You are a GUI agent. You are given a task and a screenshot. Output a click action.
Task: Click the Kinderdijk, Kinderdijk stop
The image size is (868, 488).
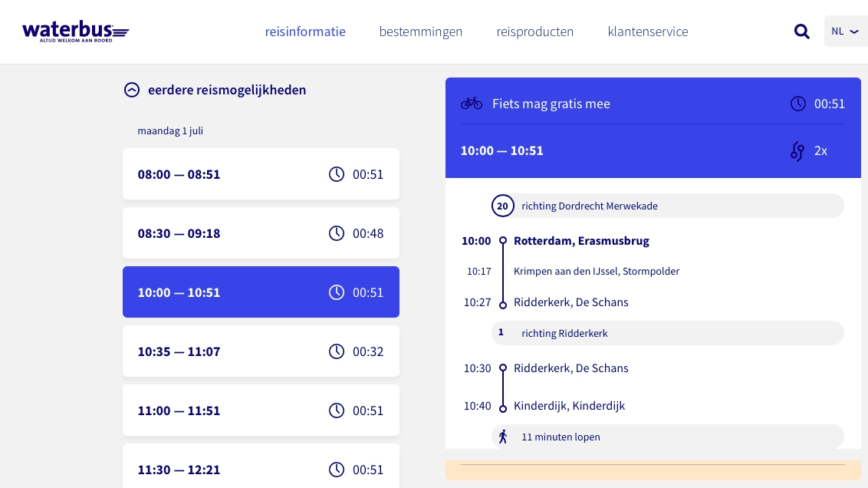569,406
